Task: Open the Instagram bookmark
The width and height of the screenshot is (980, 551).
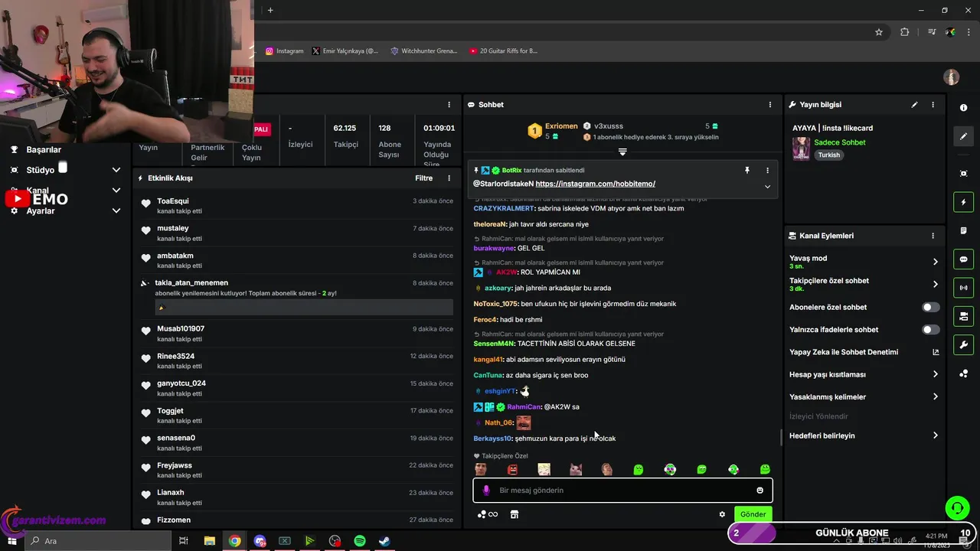Action: [285, 51]
